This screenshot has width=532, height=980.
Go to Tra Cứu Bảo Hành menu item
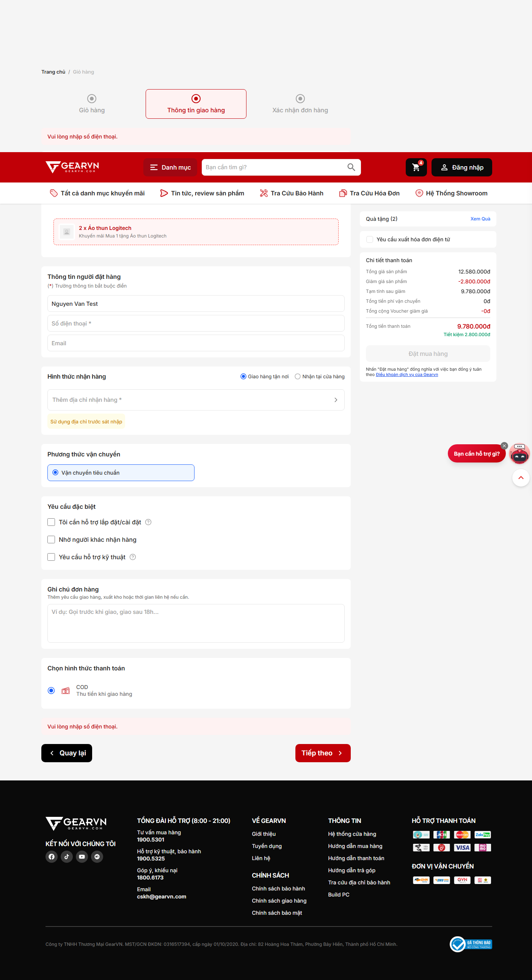tap(291, 193)
